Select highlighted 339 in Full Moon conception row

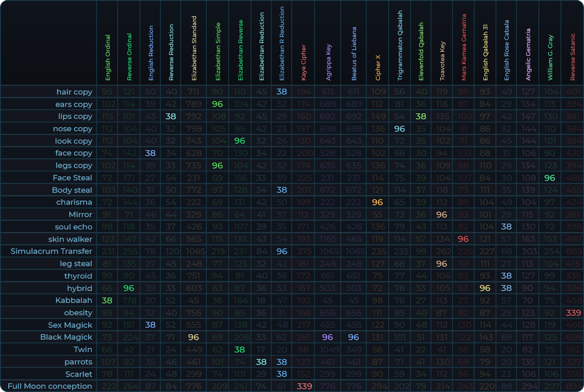[x=304, y=386]
